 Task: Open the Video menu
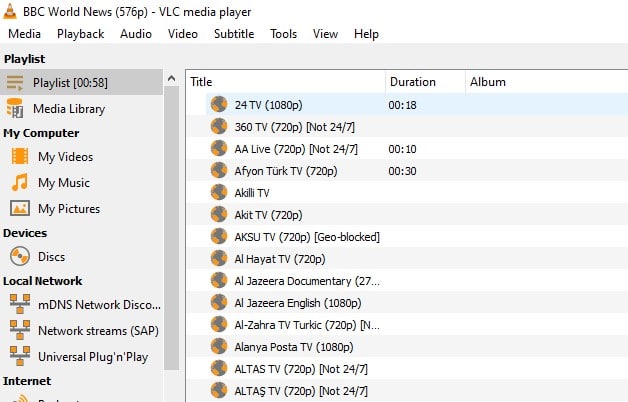coord(183,34)
